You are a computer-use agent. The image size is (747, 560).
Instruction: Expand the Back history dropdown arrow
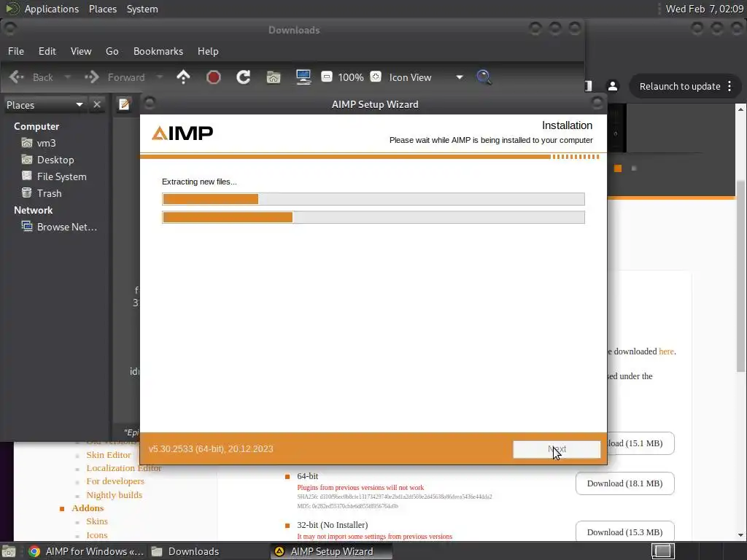[67, 77]
